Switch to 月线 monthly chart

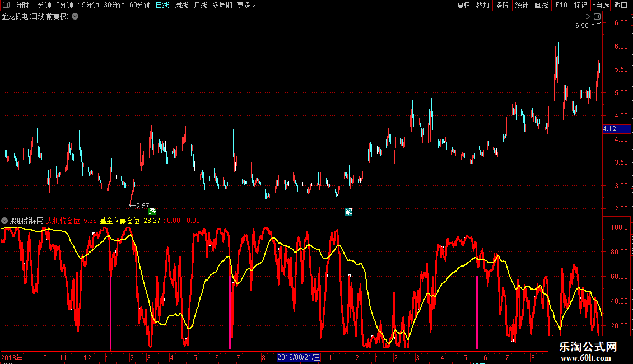click(x=200, y=5)
